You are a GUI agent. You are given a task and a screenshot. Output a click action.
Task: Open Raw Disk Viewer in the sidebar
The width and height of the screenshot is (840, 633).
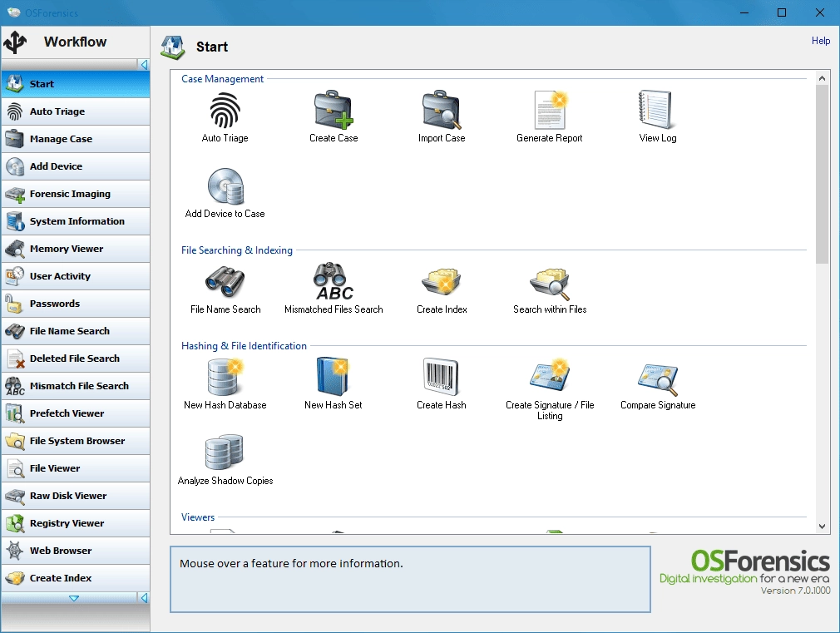tap(76, 496)
